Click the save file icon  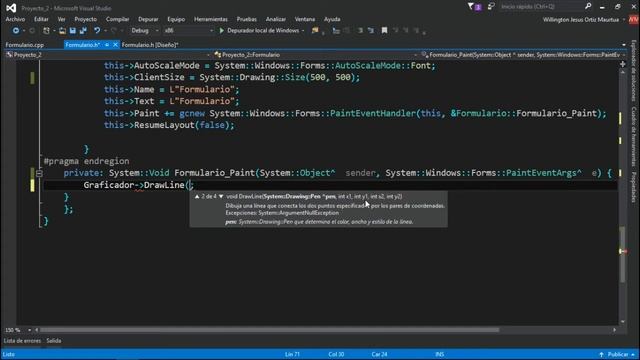point(73,31)
